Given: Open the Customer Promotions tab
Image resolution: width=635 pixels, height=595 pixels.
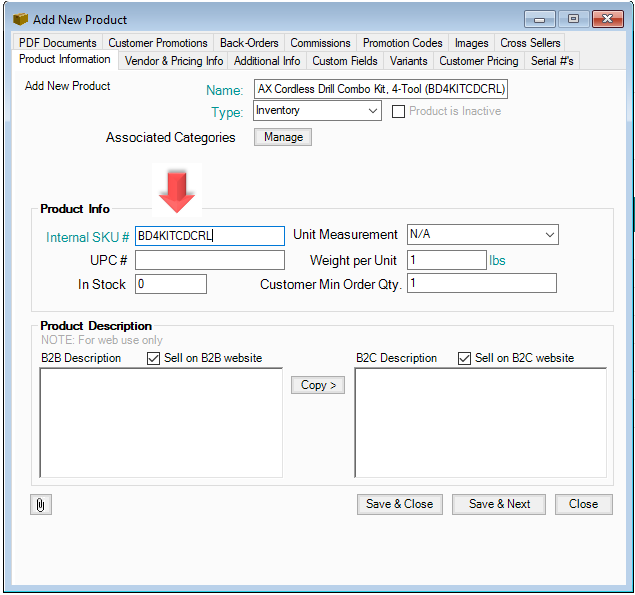Looking at the screenshot, I should tap(158, 43).
